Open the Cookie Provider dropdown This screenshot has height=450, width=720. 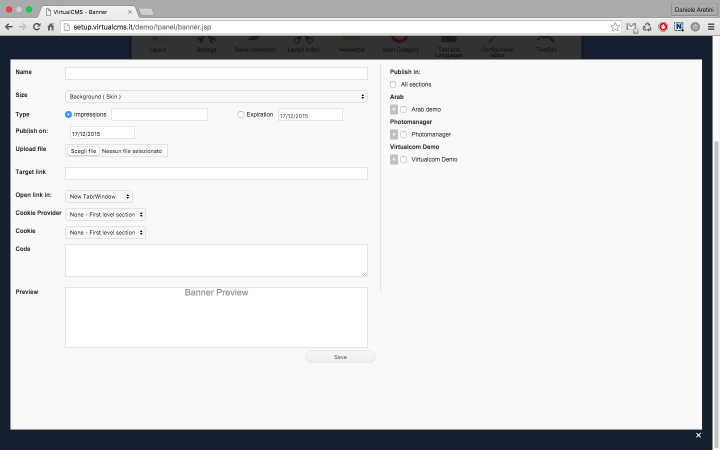coord(106,214)
